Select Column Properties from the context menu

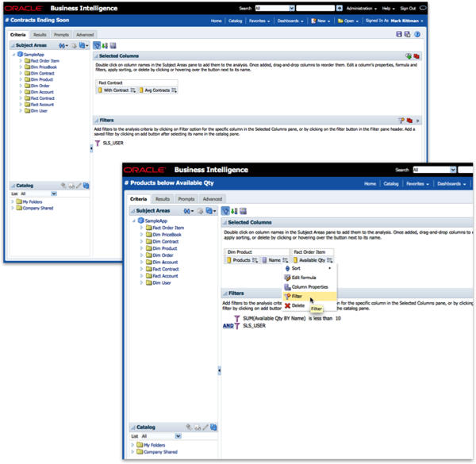(309, 287)
